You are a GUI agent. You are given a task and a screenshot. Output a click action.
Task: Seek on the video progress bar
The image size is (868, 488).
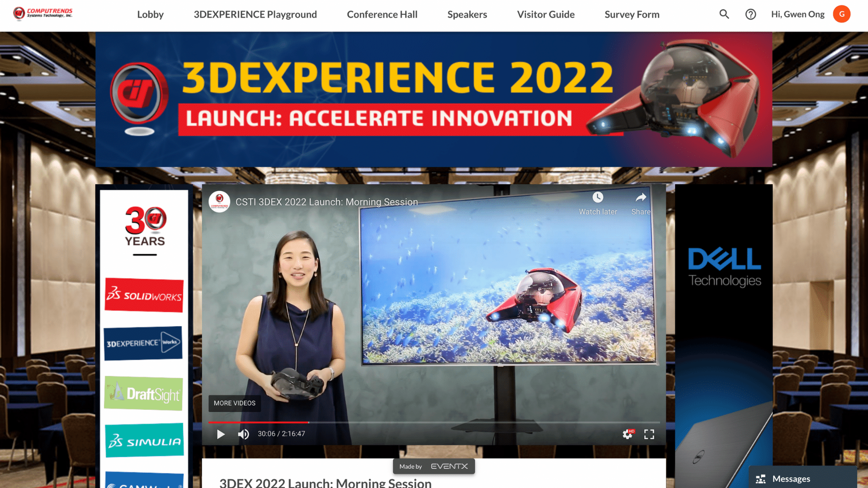(434, 422)
